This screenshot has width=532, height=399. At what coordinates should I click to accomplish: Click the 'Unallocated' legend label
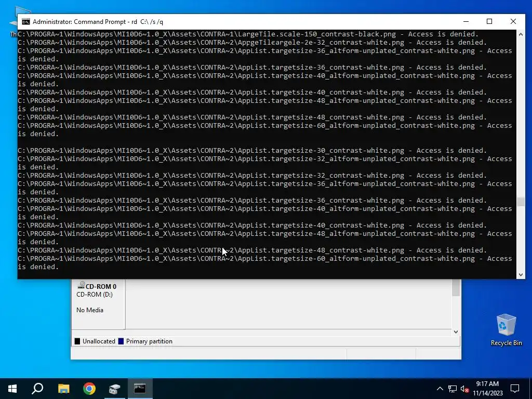(99, 341)
